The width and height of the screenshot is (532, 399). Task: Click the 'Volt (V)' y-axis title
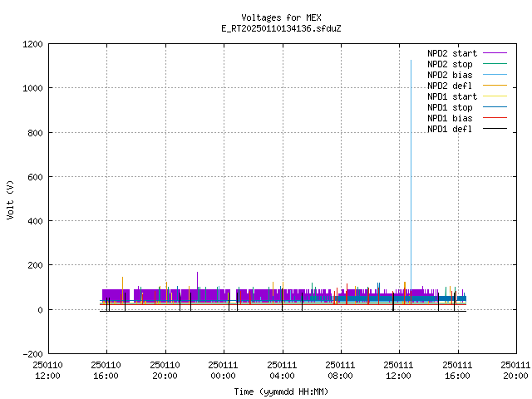click(11, 199)
